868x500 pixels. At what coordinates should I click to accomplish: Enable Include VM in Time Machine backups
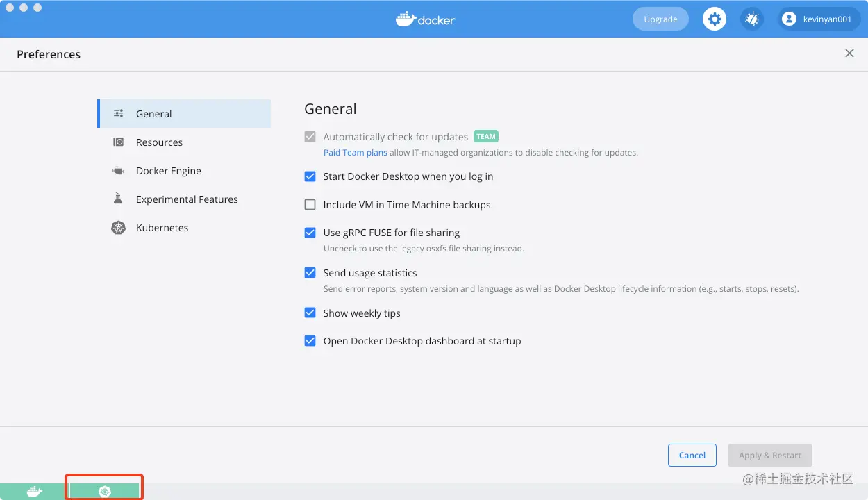tap(310, 205)
